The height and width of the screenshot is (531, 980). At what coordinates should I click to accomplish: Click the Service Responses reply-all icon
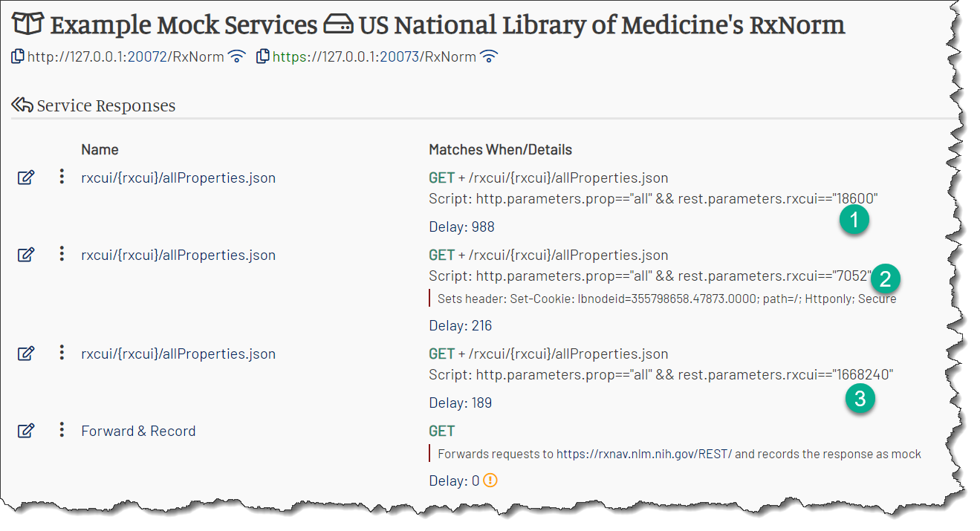(22, 105)
